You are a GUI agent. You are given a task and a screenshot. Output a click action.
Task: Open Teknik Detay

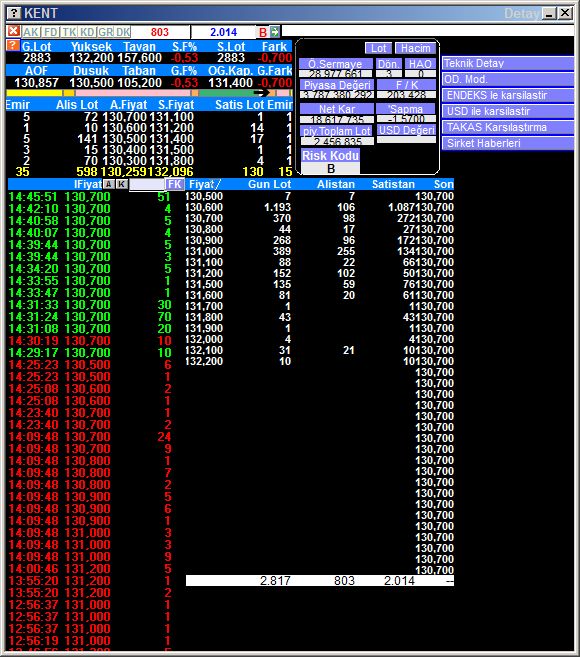point(508,63)
